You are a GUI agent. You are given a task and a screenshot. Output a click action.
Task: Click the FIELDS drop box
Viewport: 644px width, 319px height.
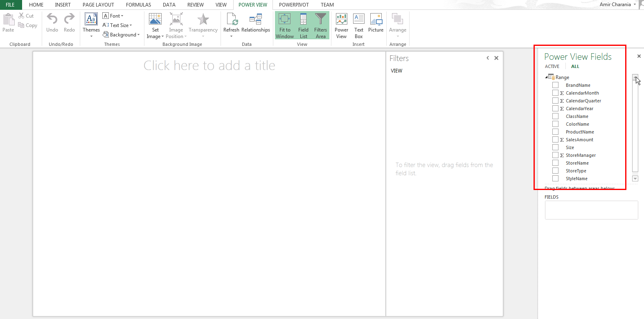click(591, 210)
